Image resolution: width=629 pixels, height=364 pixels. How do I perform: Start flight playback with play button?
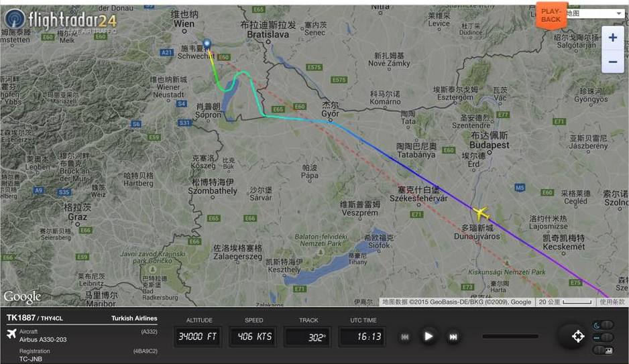pos(428,337)
